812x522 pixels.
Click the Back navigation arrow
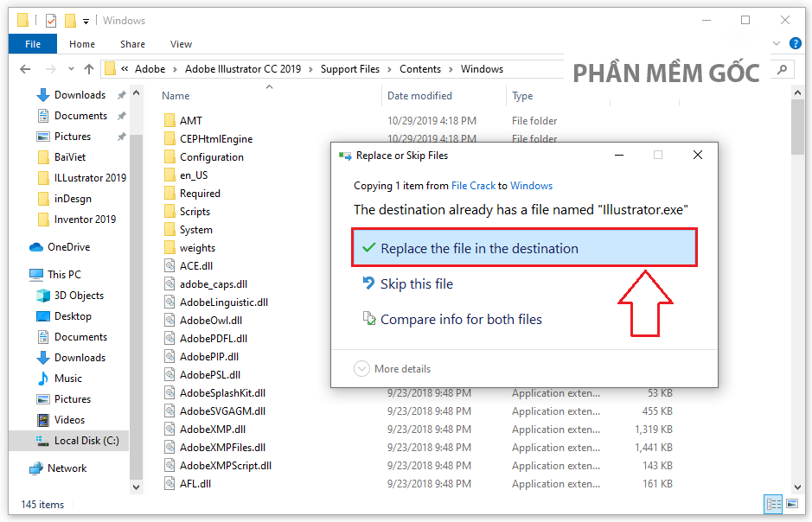point(26,69)
